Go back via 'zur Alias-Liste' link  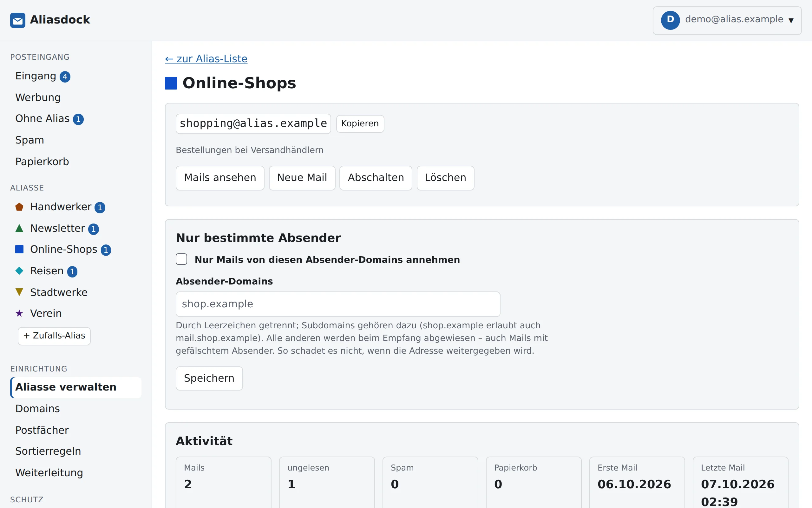click(206, 59)
